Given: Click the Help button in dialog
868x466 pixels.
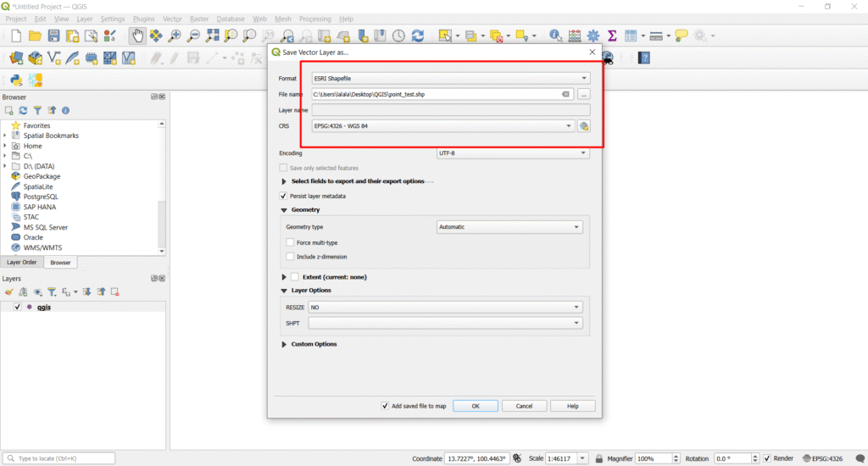Looking at the screenshot, I should [x=572, y=406].
